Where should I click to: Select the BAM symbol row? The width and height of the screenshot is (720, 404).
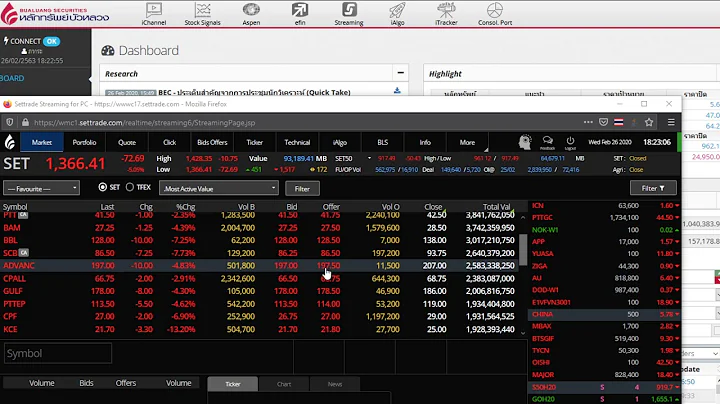tap(12, 228)
